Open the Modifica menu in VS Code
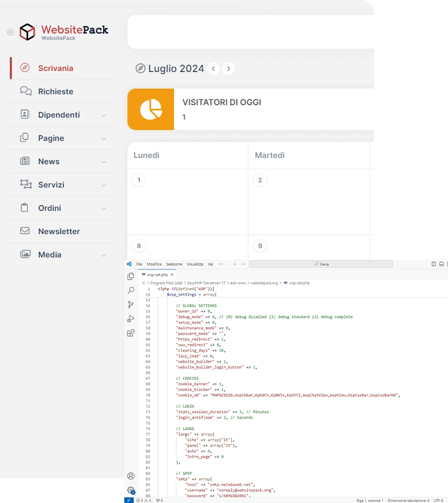This screenshot has width=448, height=503. tap(154, 264)
